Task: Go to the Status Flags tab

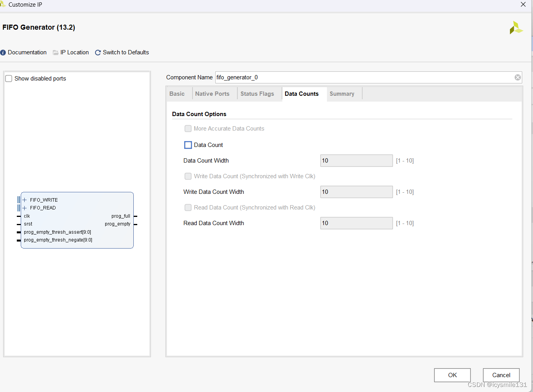Action: [257, 94]
